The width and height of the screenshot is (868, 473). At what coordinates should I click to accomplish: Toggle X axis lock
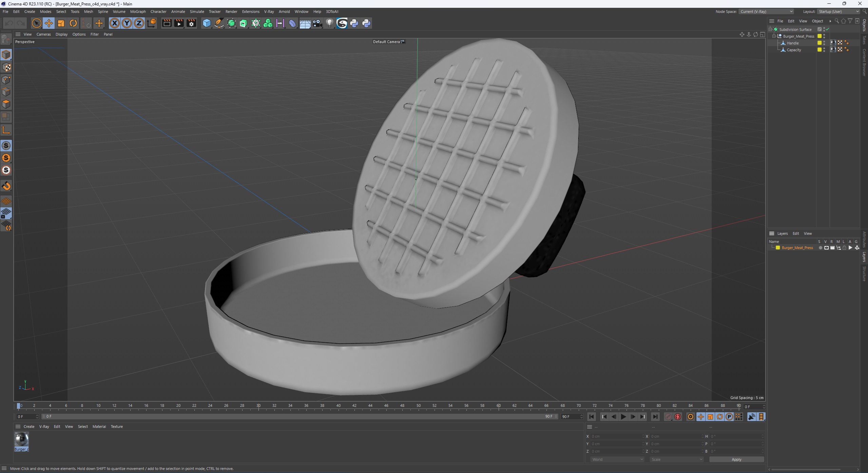point(115,23)
